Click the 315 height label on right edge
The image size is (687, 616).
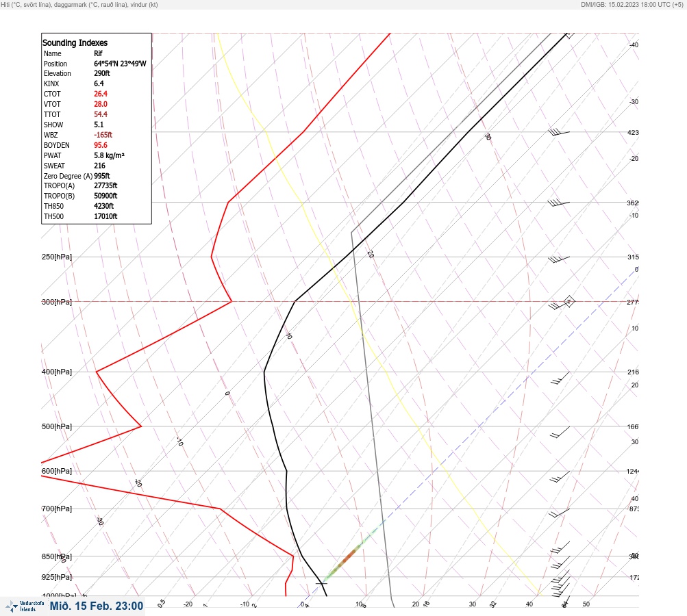click(x=633, y=257)
